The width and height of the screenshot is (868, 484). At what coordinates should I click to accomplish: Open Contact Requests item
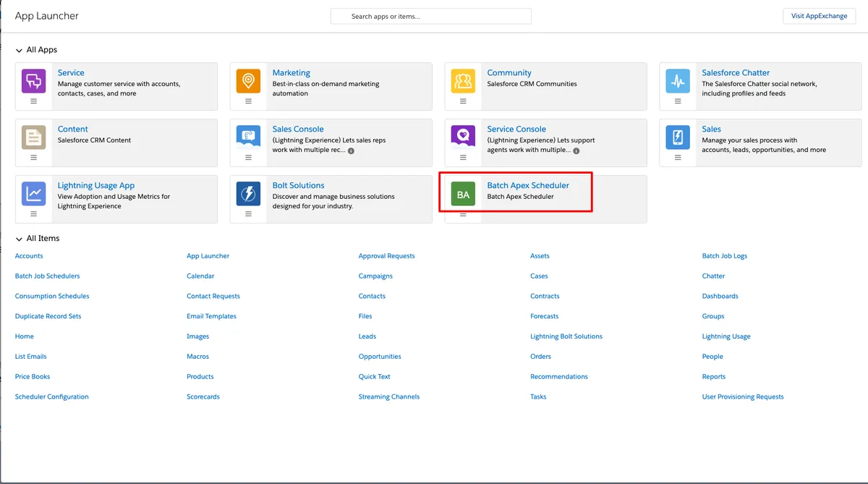213,297
